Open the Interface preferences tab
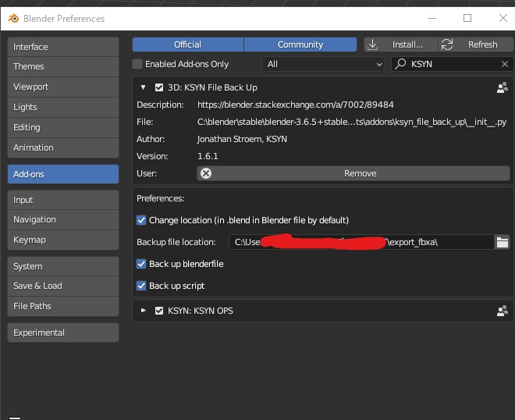Image resolution: width=515 pixels, height=420 pixels. coord(63,47)
